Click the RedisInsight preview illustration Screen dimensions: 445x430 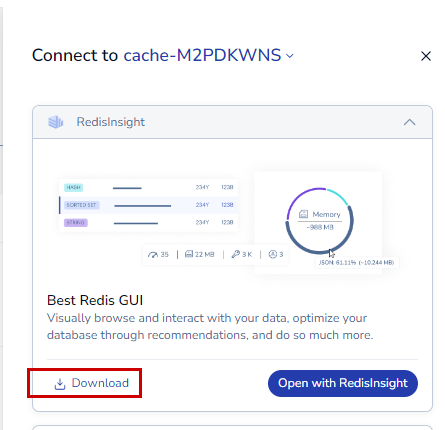coord(229,223)
